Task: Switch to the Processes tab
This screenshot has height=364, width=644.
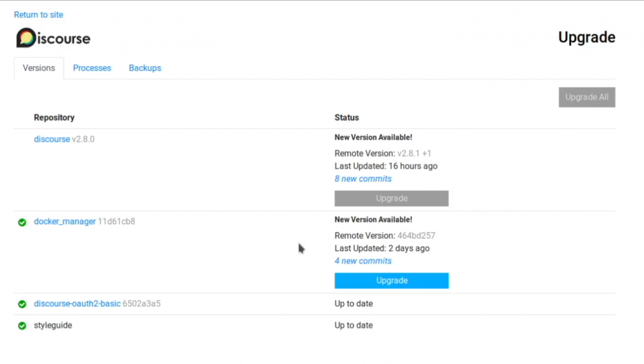Action: coord(92,68)
